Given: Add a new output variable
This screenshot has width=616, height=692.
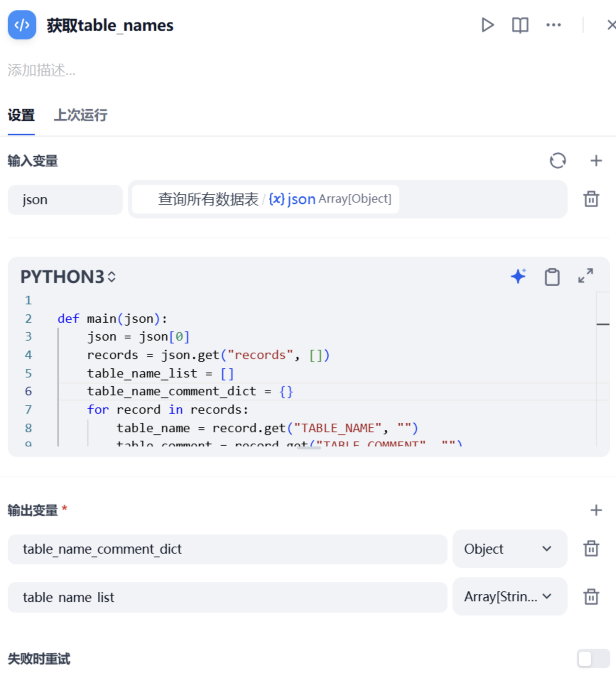Looking at the screenshot, I should pos(596,510).
